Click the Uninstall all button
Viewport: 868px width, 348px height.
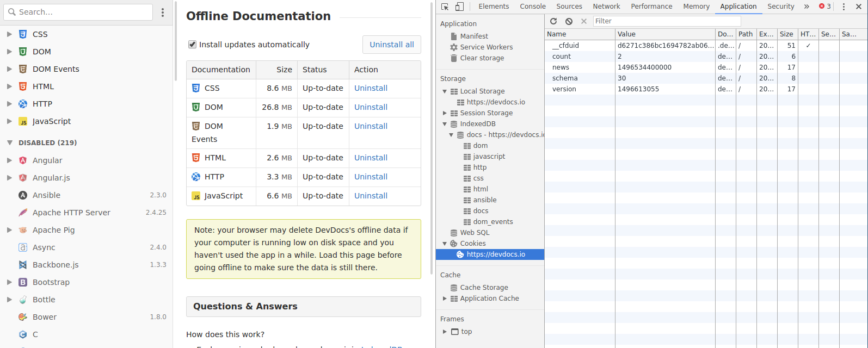point(392,45)
